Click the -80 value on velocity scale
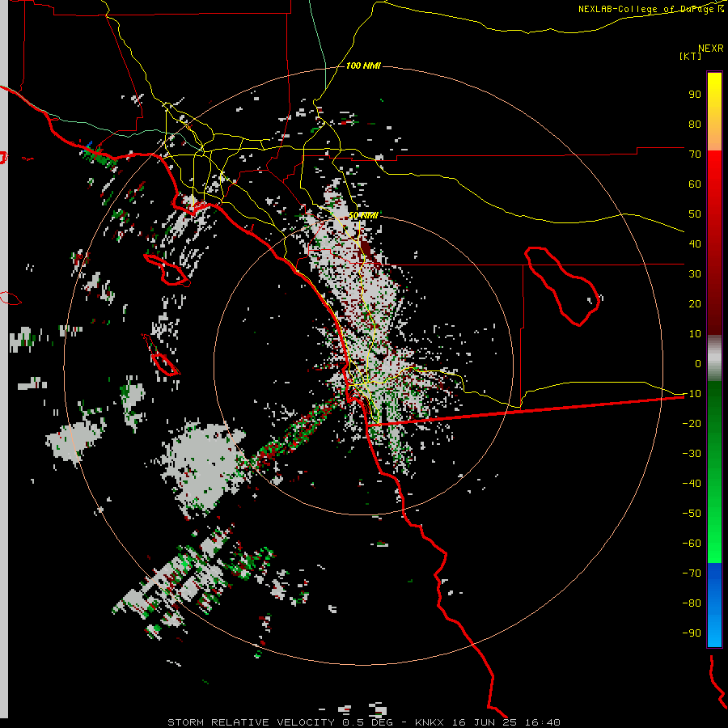The width and height of the screenshot is (728, 728). (692, 603)
